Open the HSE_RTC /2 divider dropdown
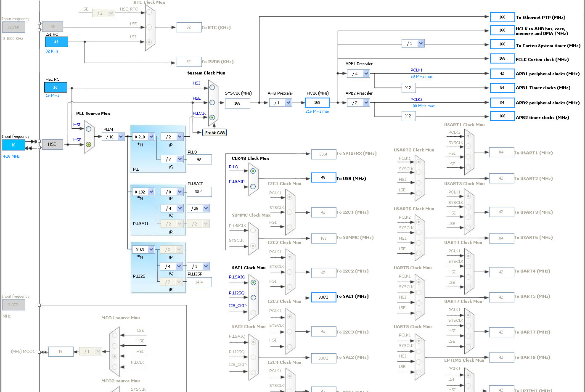585x392 pixels. pyautogui.click(x=111, y=13)
